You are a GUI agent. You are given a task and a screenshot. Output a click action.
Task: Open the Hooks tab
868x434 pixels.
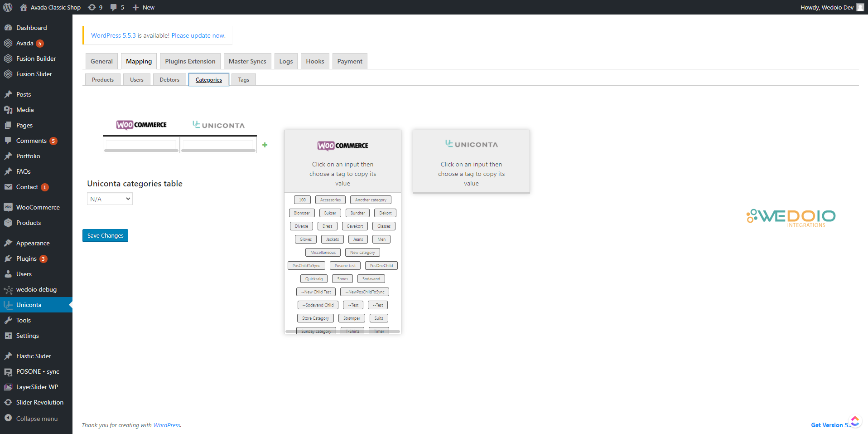click(315, 61)
